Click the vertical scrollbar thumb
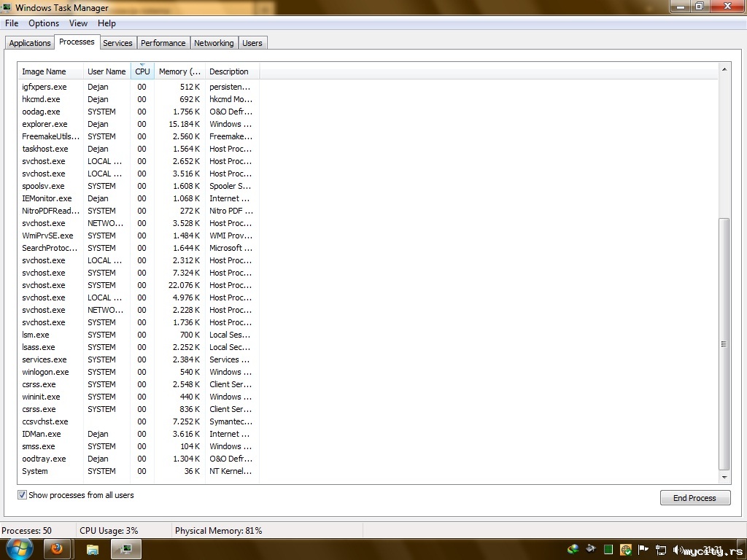 coord(724,344)
